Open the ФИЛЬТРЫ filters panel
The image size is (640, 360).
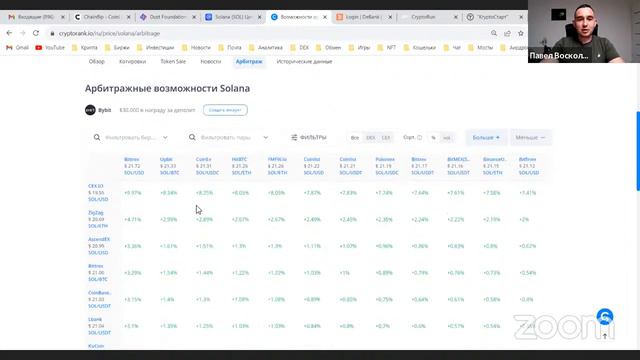tap(309, 138)
